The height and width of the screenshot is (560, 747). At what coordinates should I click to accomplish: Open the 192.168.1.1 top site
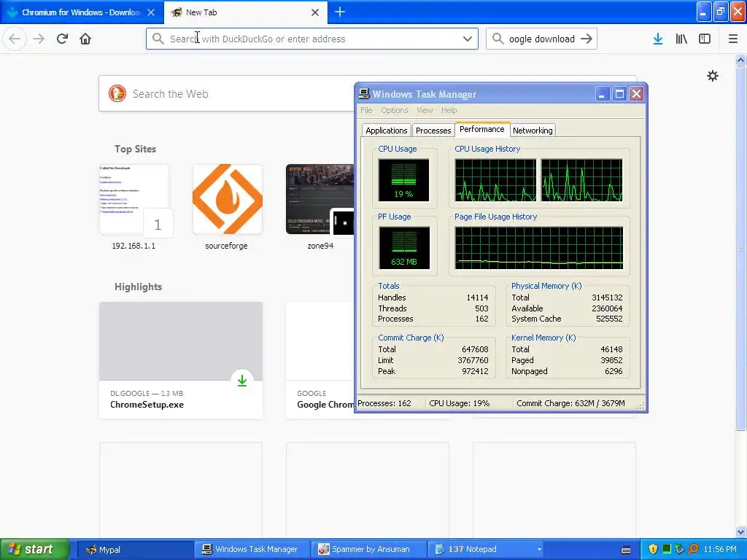coord(134,207)
